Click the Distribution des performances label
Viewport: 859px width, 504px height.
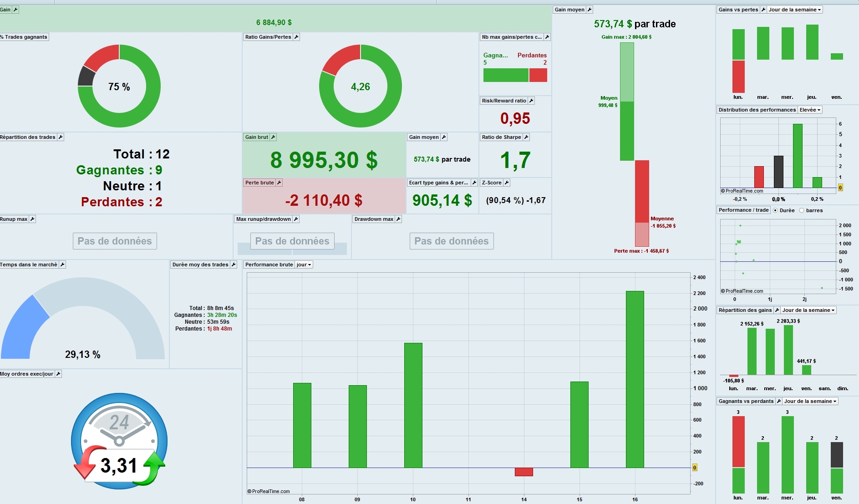coord(757,110)
